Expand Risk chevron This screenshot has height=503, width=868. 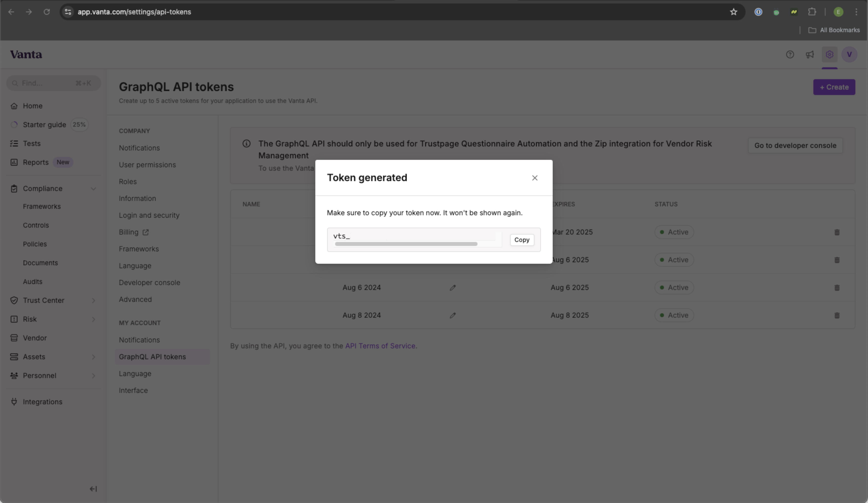pyautogui.click(x=93, y=319)
